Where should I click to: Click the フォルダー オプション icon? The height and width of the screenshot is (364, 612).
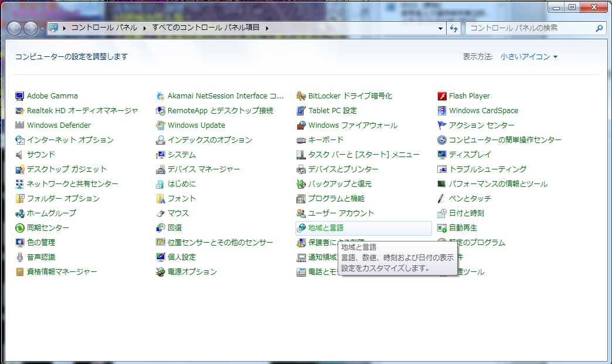click(19, 199)
